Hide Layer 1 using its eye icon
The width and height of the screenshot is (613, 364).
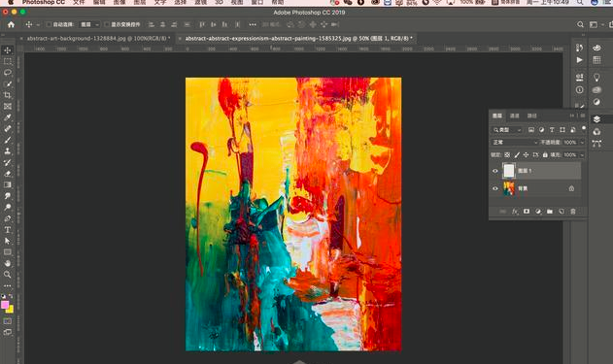(x=494, y=171)
